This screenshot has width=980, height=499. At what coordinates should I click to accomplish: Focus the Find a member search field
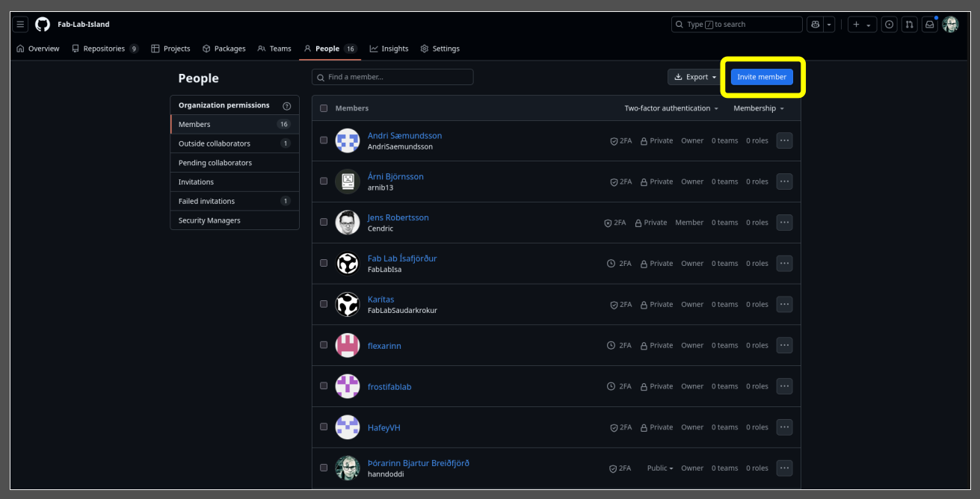point(392,77)
